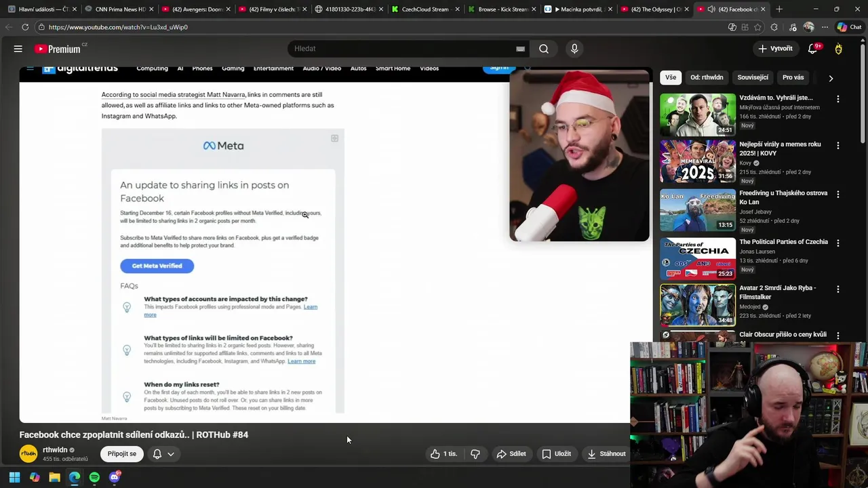The height and width of the screenshot is (488, 868).
Task: Show more filter chips with right arrow
Action: 831,78
